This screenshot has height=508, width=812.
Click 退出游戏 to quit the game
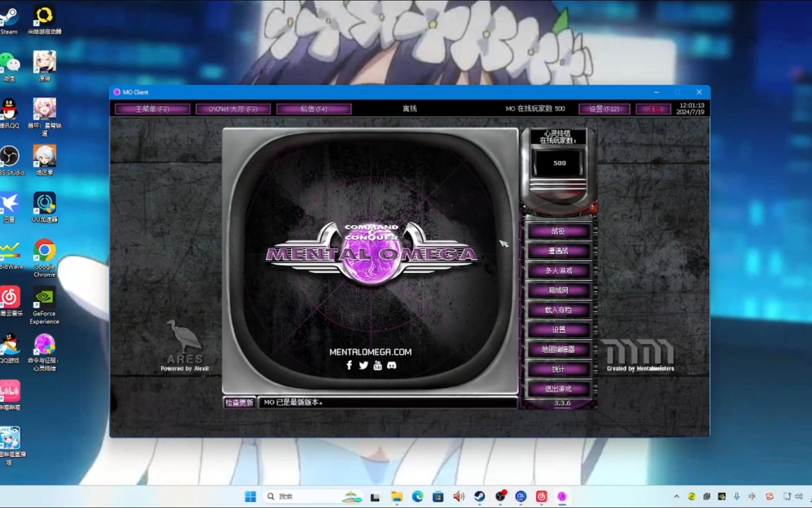click(x=558, y=389)
